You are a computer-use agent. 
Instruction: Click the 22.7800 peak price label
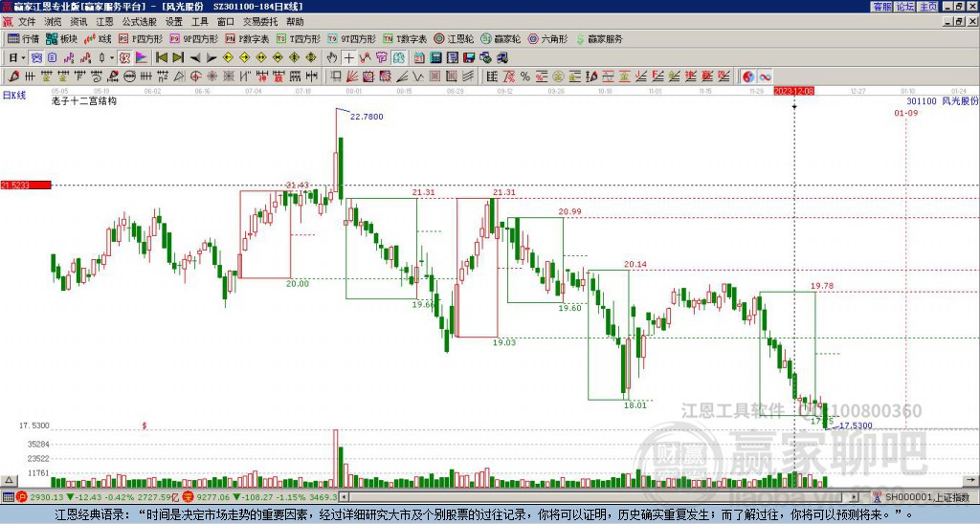(367, 117)
